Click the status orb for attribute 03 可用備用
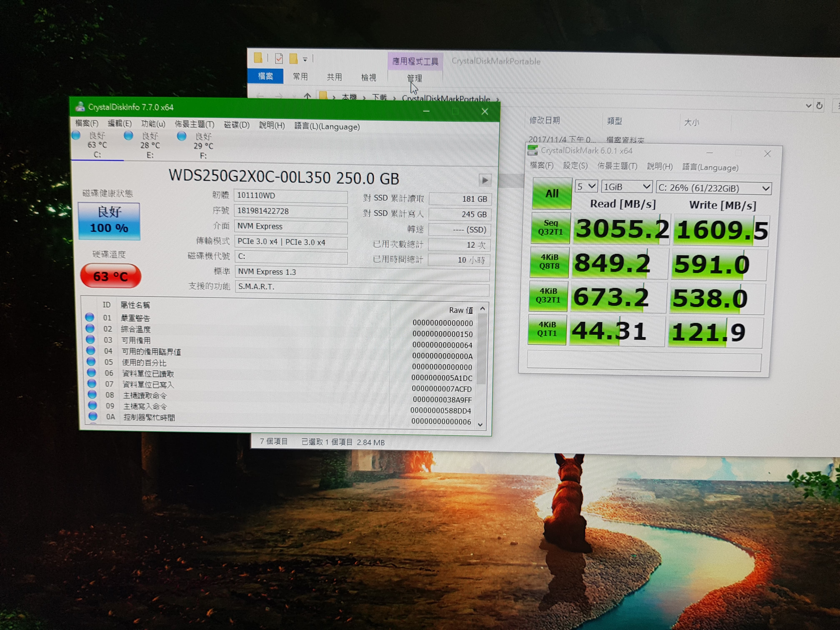Screen dimensions: 840x630 point(90,339)
